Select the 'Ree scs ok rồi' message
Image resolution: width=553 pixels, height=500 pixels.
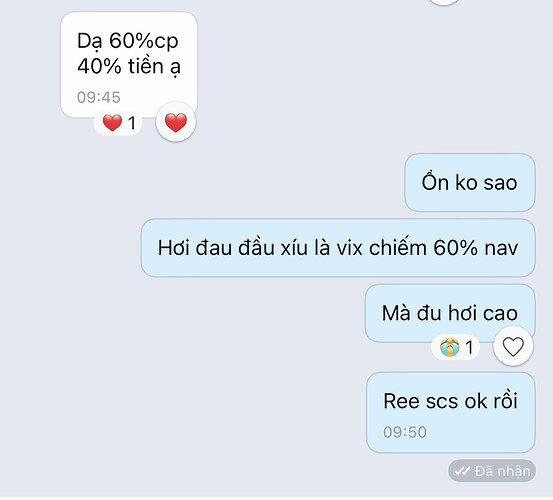click(x=451, y=412)
